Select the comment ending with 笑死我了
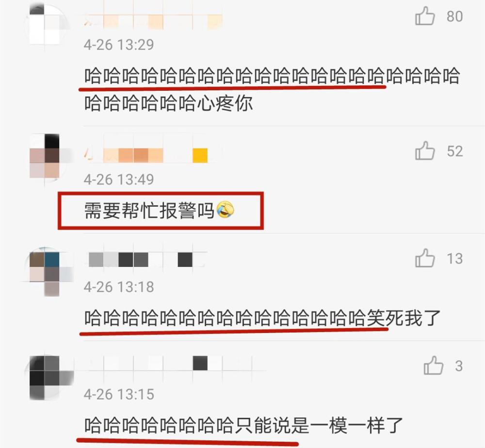 262,318
